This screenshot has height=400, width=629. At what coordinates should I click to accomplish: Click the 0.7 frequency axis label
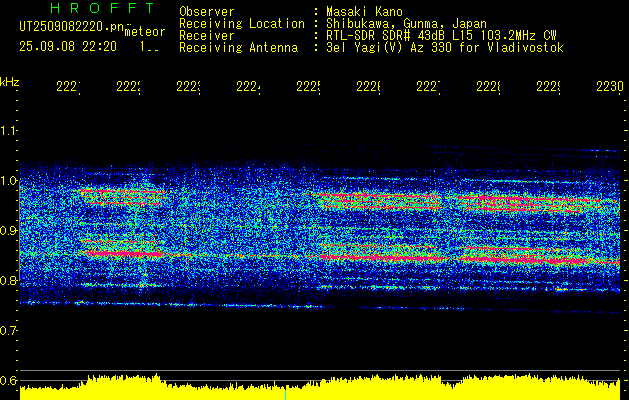[x=9, y=331]
